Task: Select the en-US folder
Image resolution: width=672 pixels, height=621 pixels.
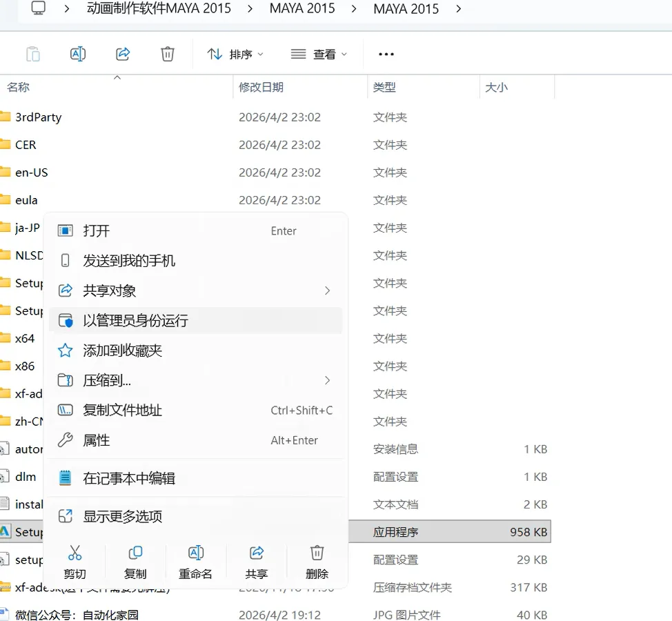Action: tap(31, 172)
